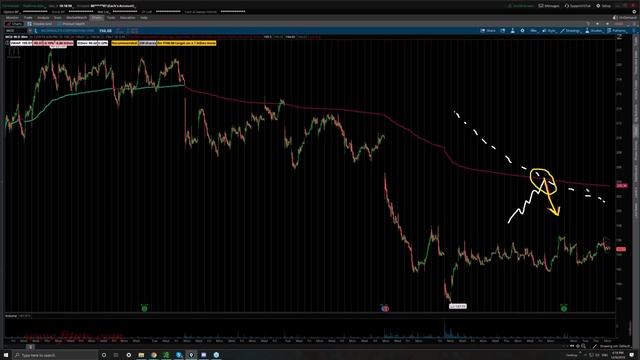
Task: Open Support/Chat
Action: pyautogui.click(x=578, y=6)
